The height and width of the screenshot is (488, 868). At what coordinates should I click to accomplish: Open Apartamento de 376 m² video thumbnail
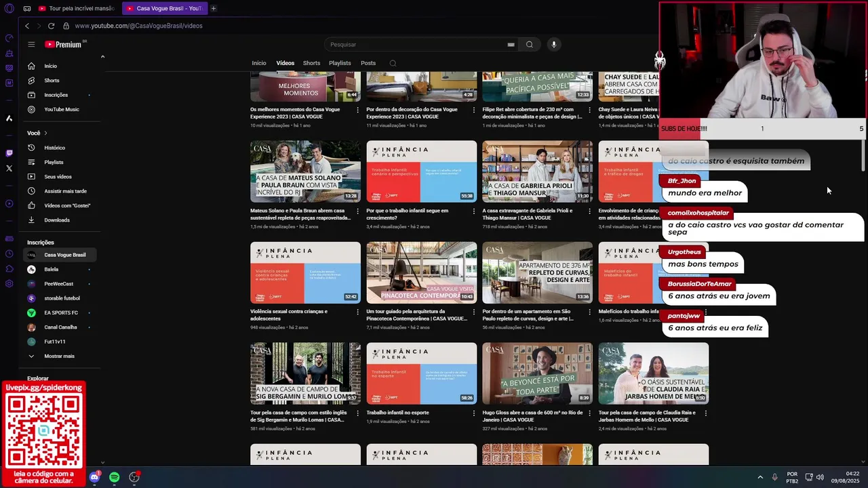click(x=537, y=272)
